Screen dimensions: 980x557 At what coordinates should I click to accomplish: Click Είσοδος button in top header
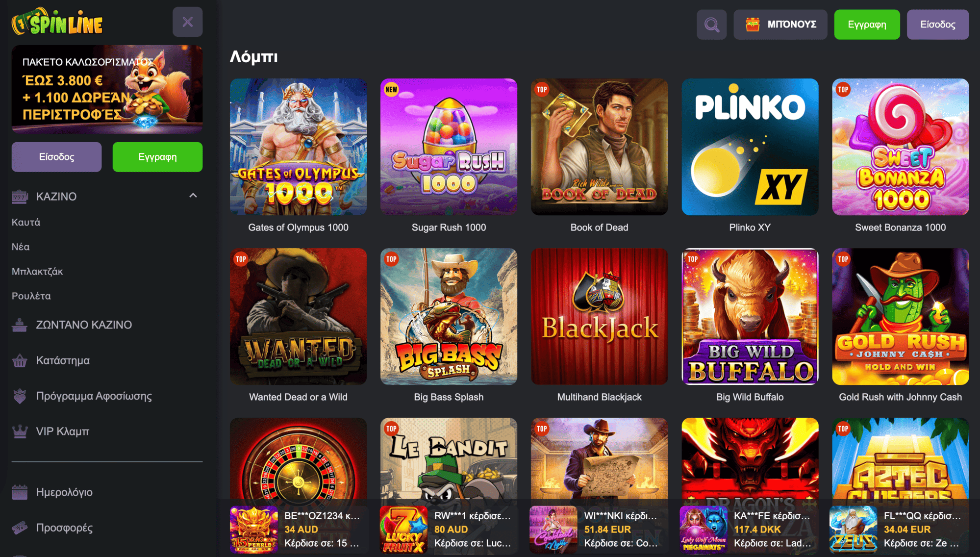(x=937, y=25)
